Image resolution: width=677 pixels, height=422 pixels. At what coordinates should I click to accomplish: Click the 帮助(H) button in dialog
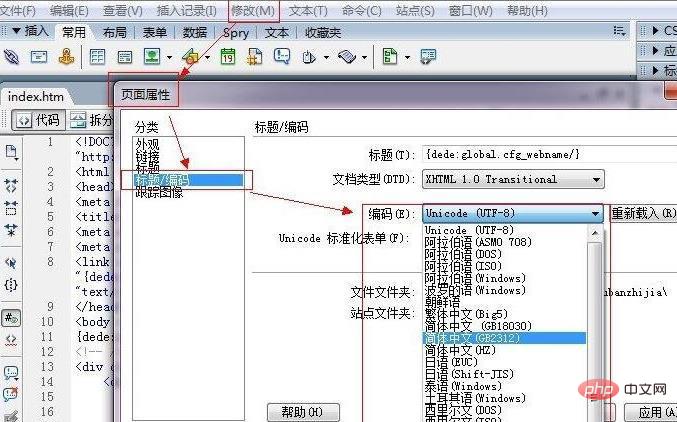coord(303,412)
